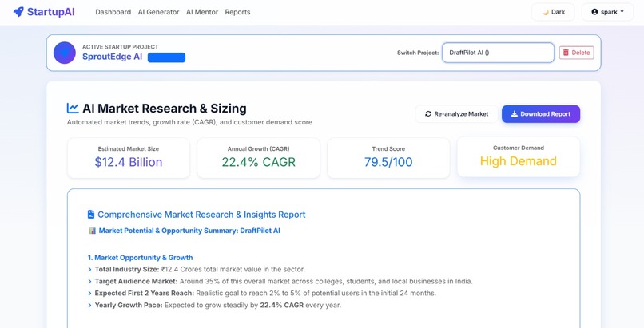Click the download icon in Download Report
644x328 pixels.
coord(515,114)
